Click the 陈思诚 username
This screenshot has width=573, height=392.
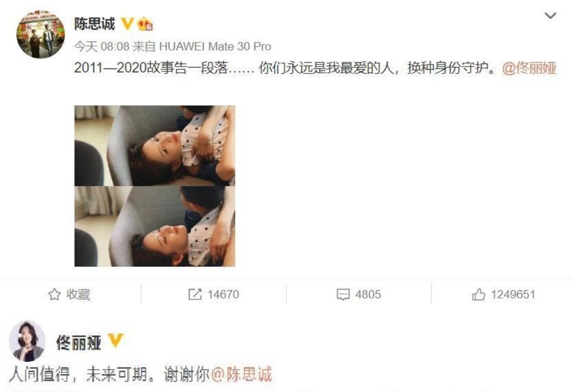(95, 24)
